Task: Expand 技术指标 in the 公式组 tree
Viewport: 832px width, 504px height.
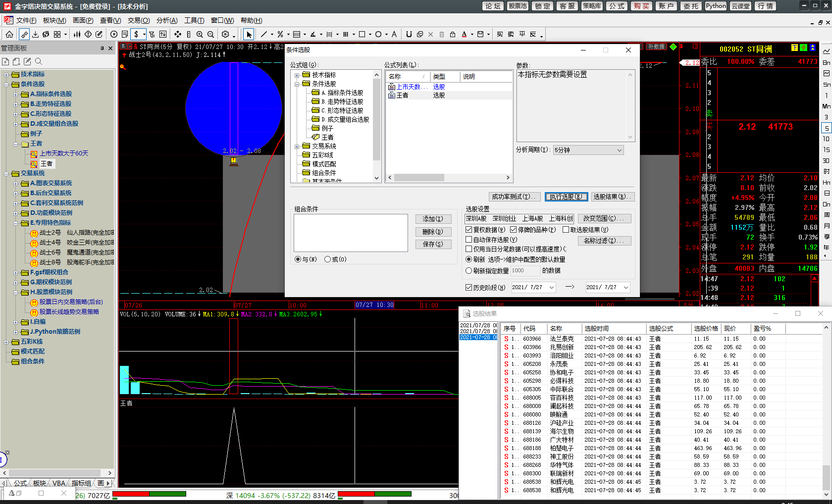Action: (x=297, y=75)
